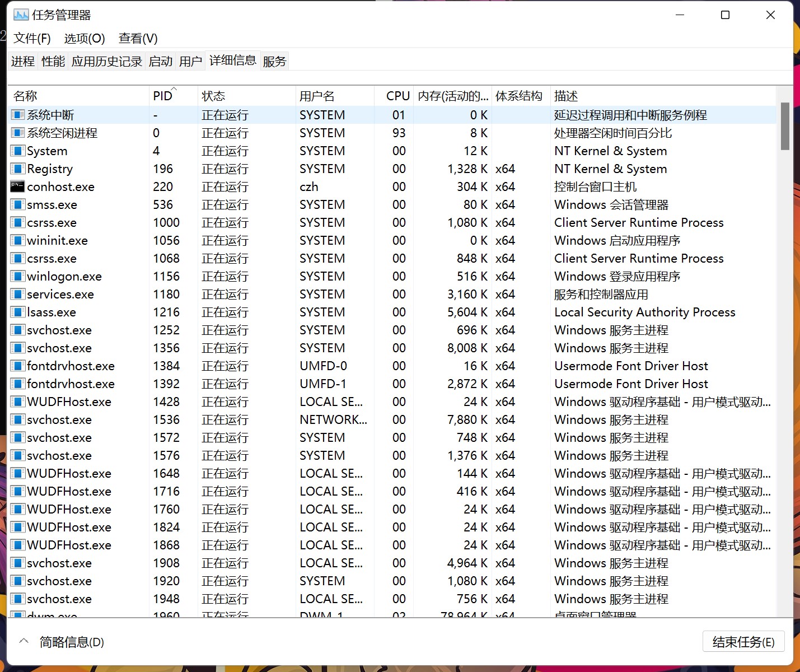Click the System process icon

(x=18, y=151)
